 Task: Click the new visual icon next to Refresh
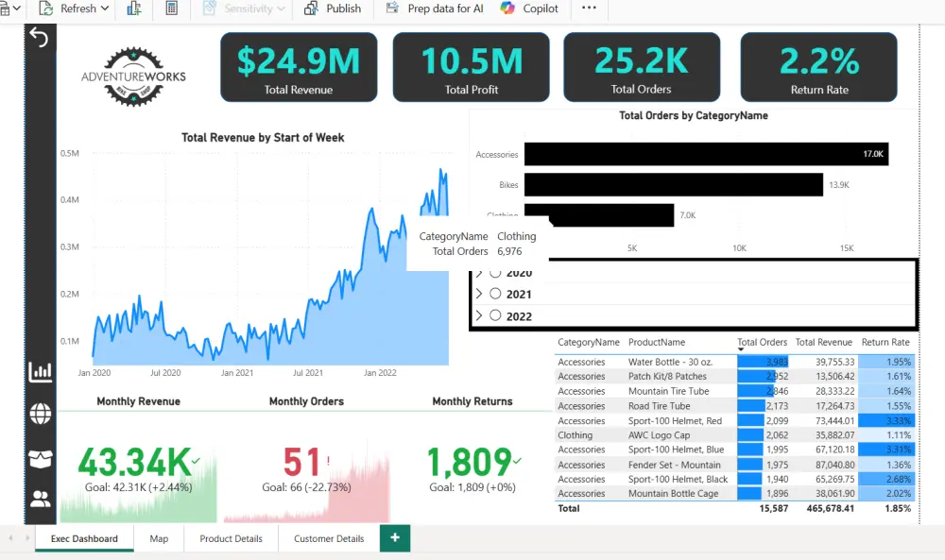coord(134,8)
